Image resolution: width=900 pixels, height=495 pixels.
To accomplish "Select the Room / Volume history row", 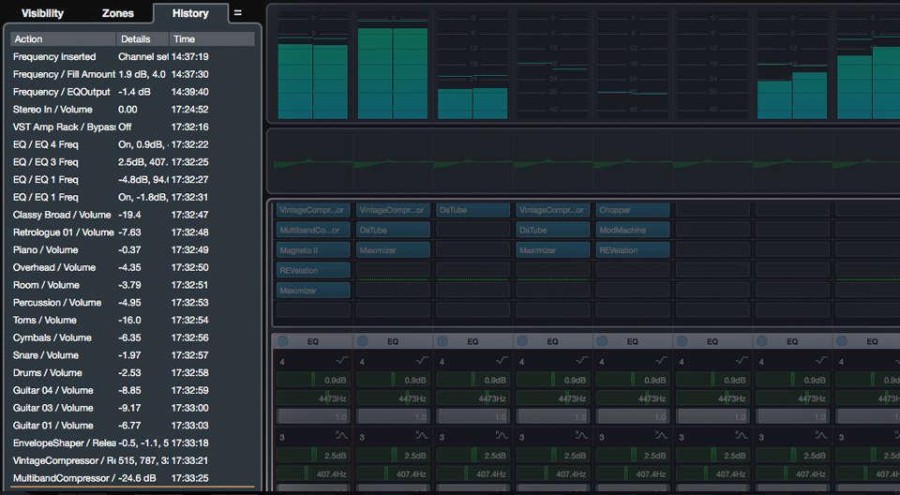I will click(x=133, y=285).
